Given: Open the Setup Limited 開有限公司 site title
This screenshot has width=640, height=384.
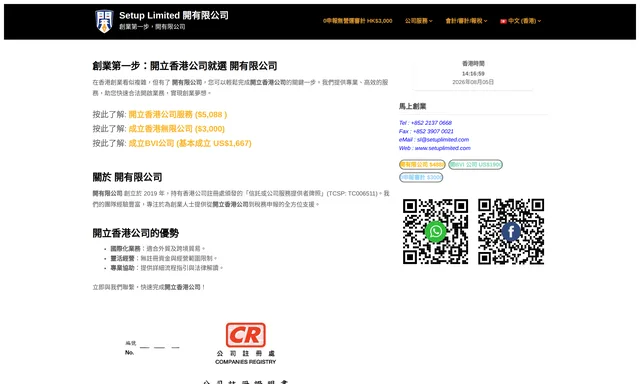Looking at the screenshot, I should click(x=173, y=16).
